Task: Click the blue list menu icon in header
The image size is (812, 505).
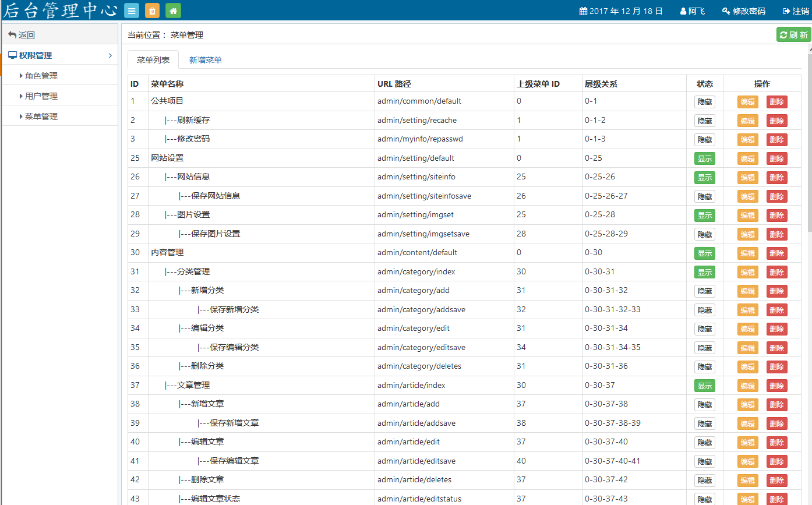Action: [132, 10]
